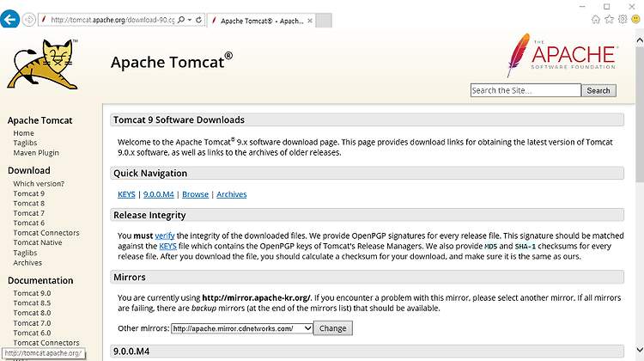Viewport: 644px width, 361px height.
Task: Open the Tomcat Native link
Action: point(38,242)
